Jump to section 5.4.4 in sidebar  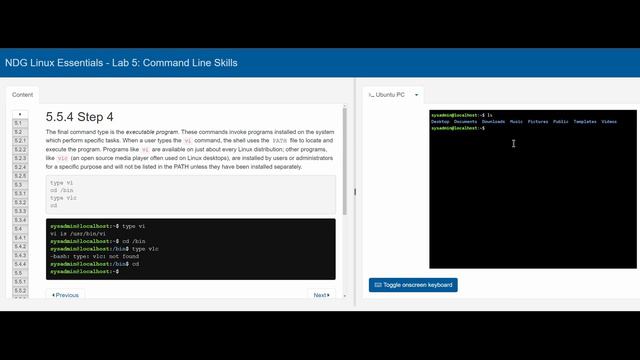coord(20,264)
